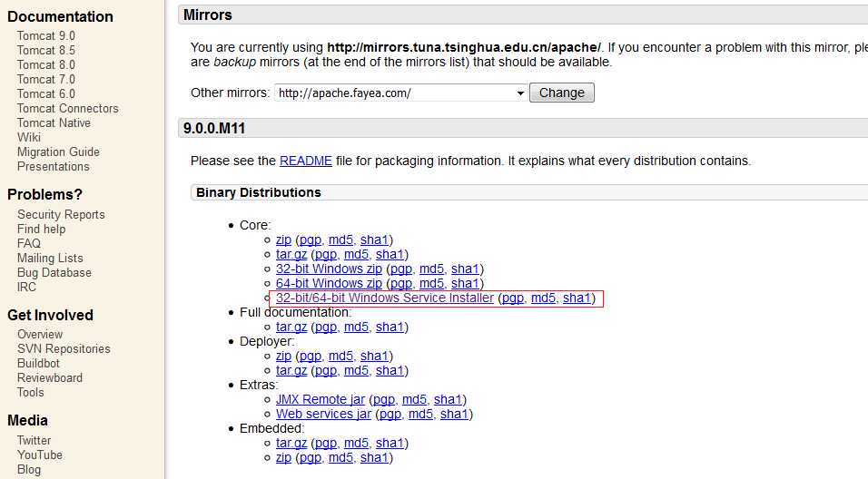Open the Buildbot link

click(38, 364)
